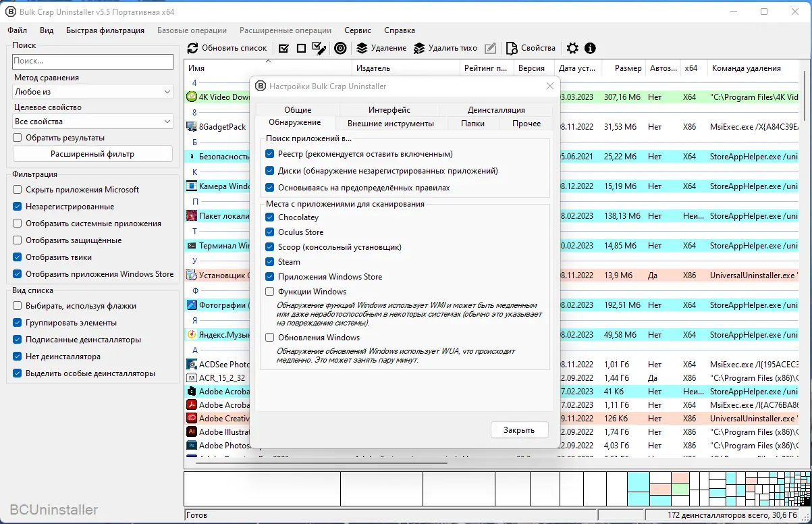812x524 pixels.
Task: Open the Целевое свойство dropdown
Action: tap(93, 122)
